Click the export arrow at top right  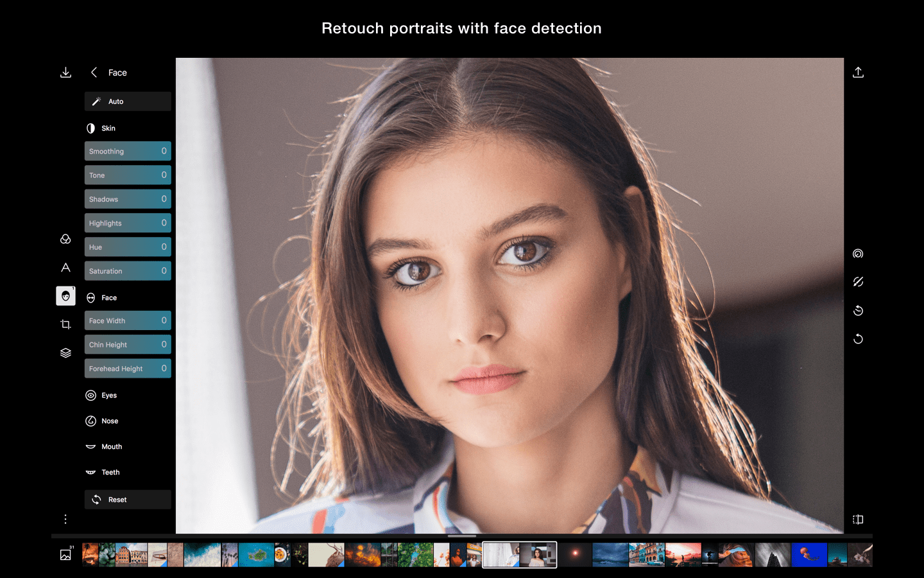click(858, 72)
